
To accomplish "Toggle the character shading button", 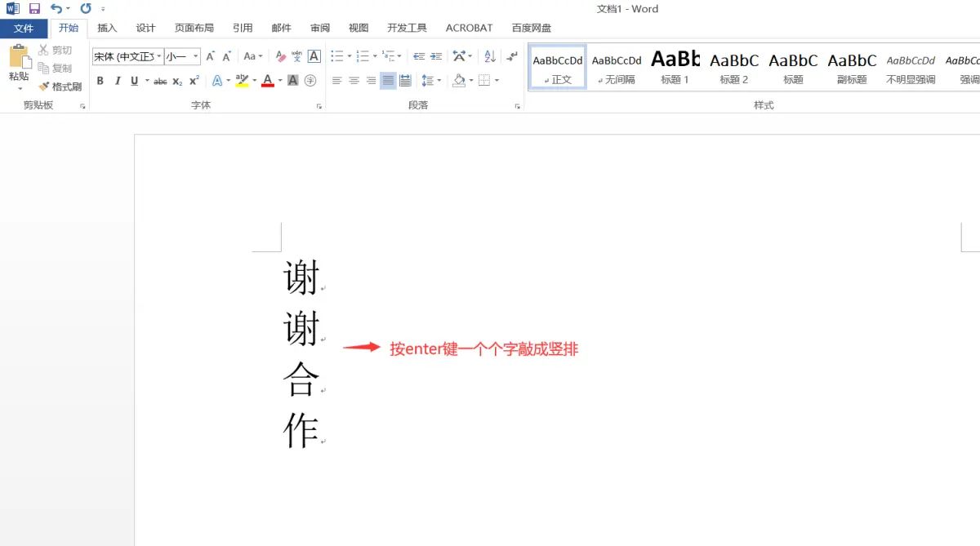I will point(294,80).
